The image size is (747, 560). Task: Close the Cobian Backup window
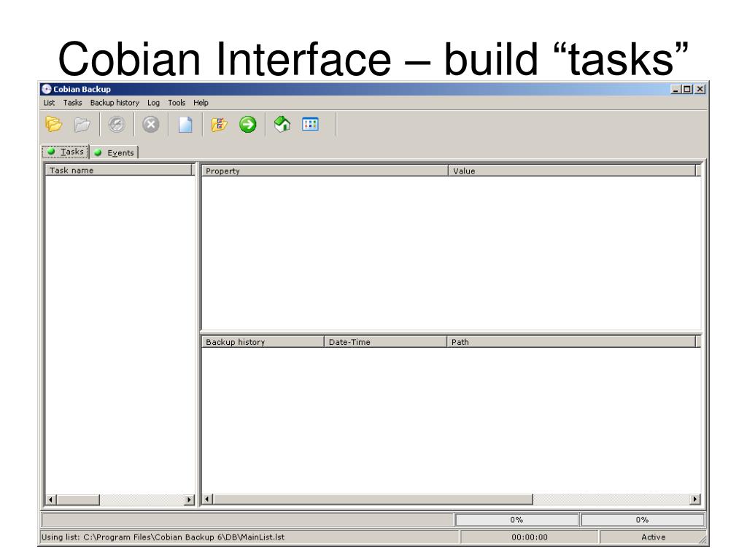click(700, 89)
